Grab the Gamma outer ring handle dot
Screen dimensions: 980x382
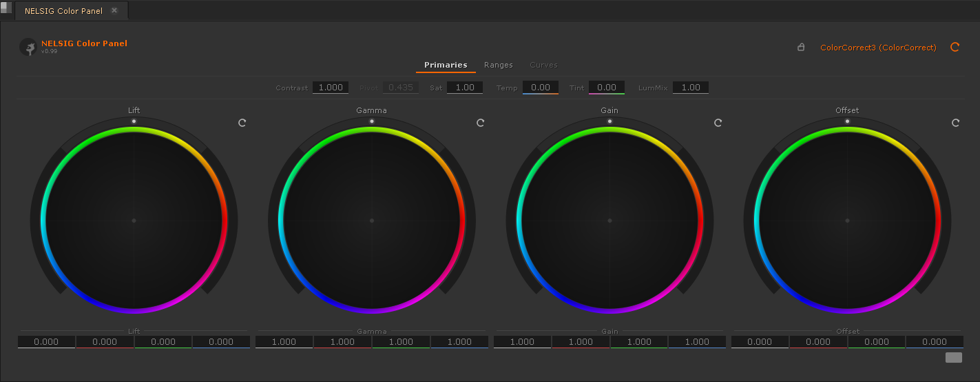pos(372,121)
